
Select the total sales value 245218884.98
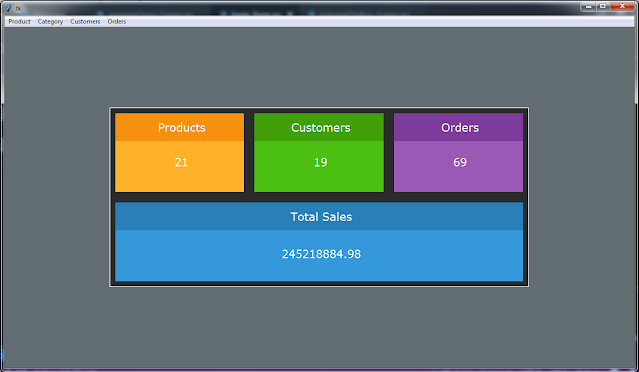coord(322,254)
